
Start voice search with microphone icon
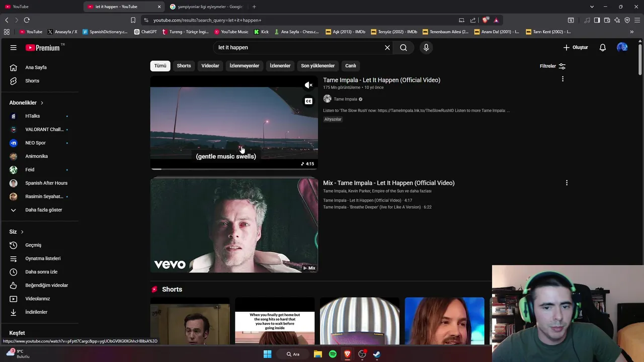pyautogui.click(x=426, y=47)
